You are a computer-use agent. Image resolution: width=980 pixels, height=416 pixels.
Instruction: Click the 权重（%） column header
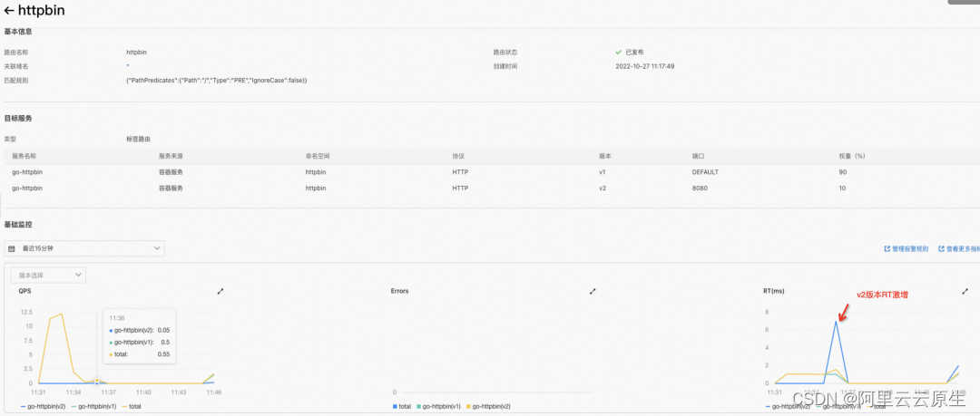pyautogui.click(x=852, y=156)
